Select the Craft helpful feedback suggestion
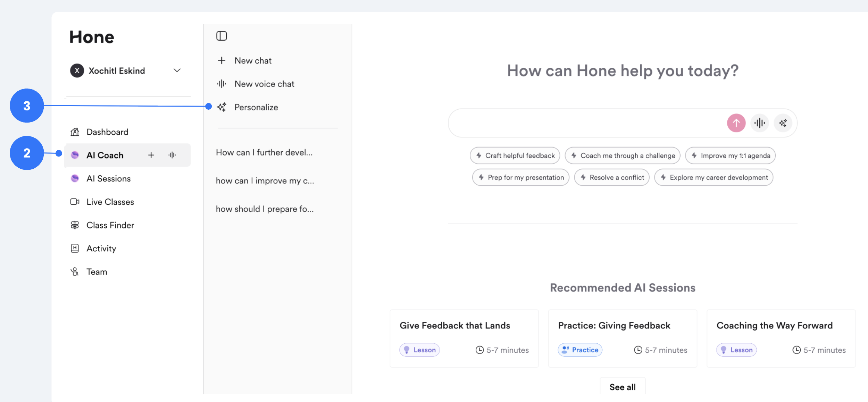Screen dimensions: 868x402 pyautogui.click(x=515, y=155)
